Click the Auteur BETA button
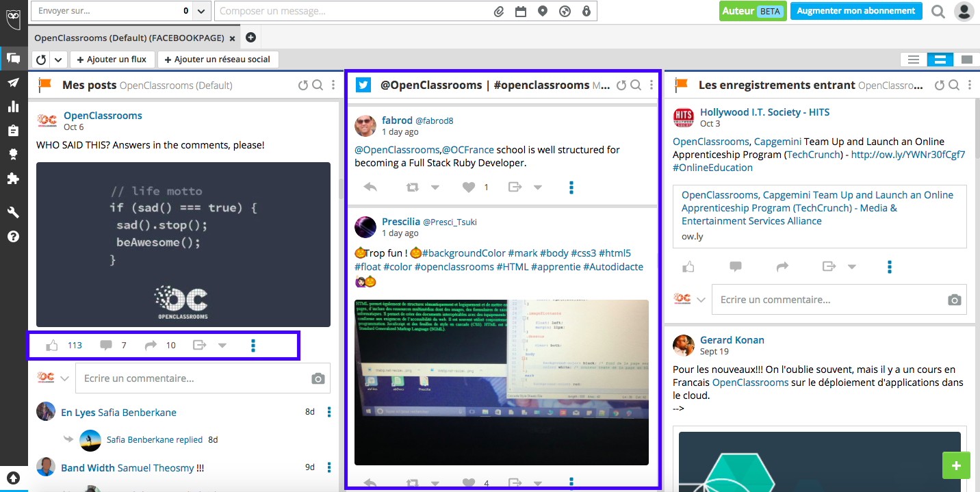The height and width of the screenshot is (492, 980). click(752, 11)
